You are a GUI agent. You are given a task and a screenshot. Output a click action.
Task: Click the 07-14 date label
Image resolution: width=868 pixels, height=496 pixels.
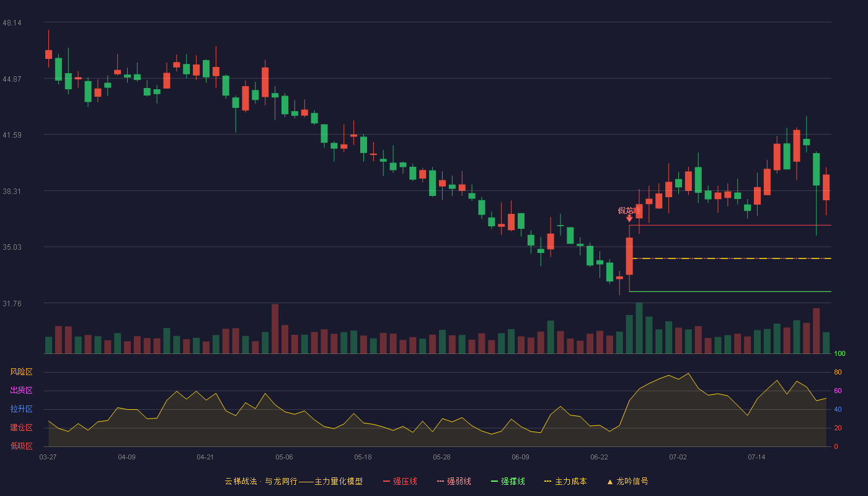click(x=756, y=457)
